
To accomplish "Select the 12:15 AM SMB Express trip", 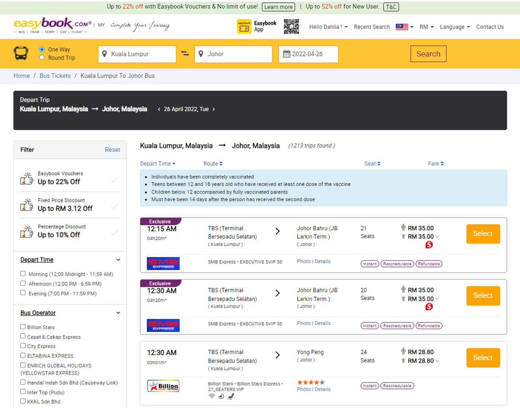I will pos(483,234).
